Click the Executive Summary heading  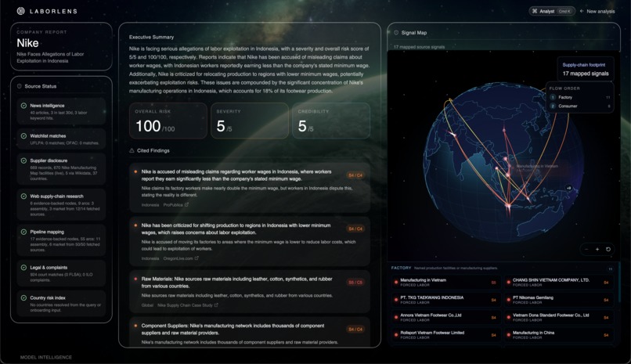[x=151, y=37]
